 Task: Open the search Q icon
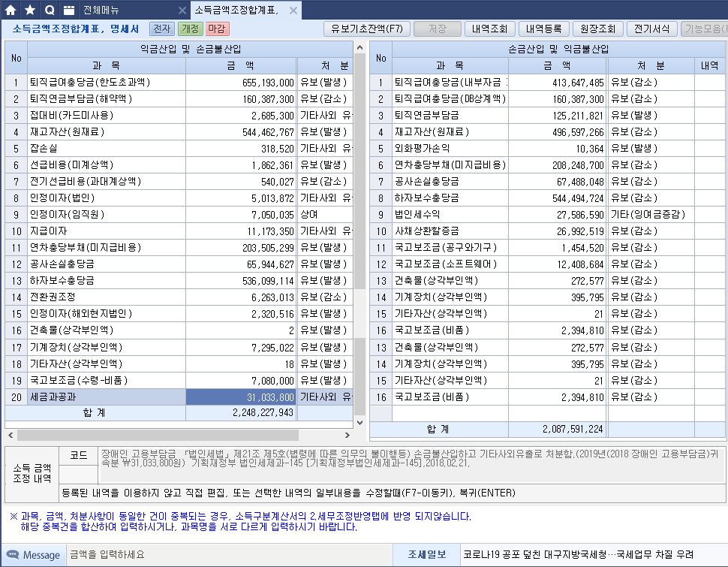pyautogui.click(x=50, y=10)
